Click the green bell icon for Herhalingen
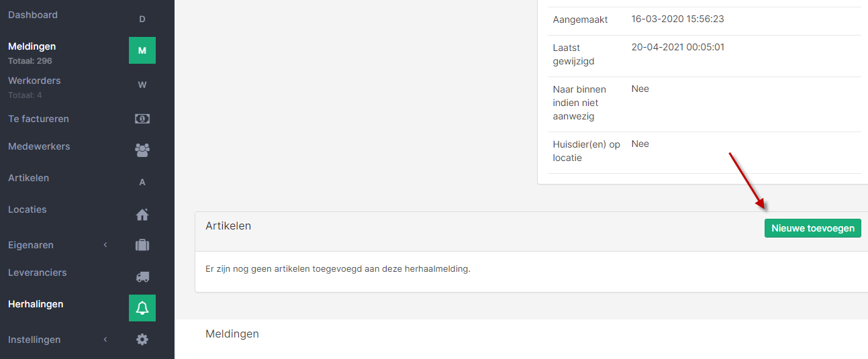 point(142,308)
